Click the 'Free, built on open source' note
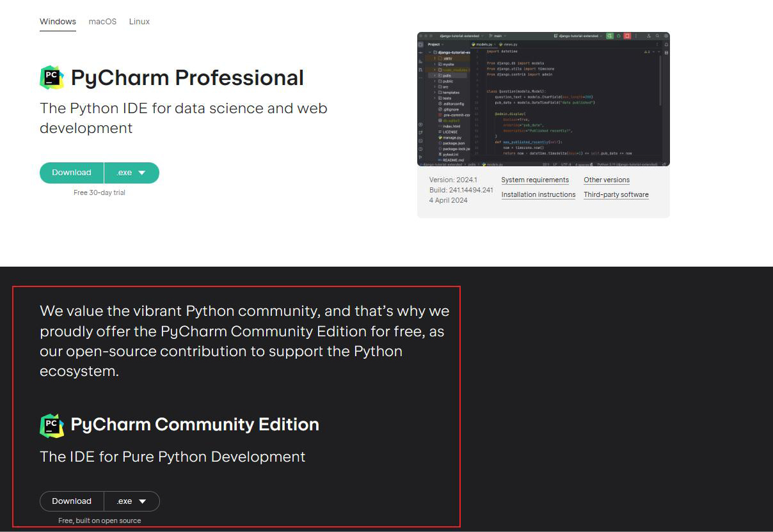This screenshot has height=532, width=773. point(99,521)
